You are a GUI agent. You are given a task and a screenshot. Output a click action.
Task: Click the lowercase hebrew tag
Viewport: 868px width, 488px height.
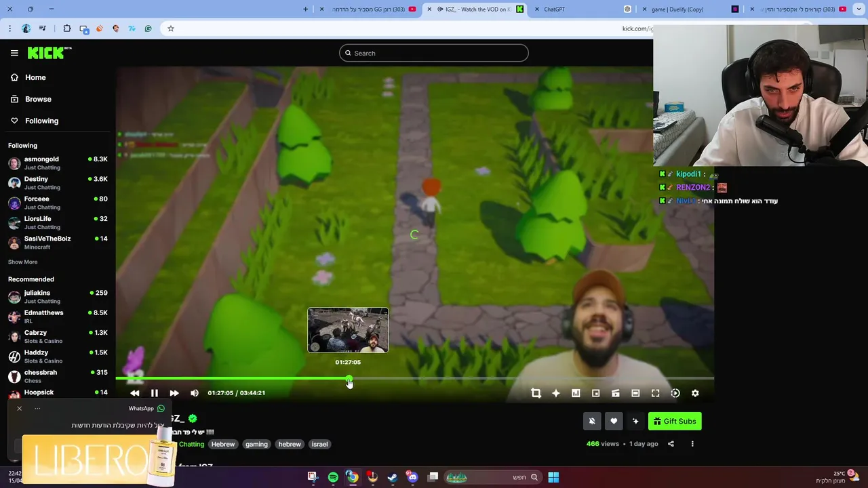tap(290, 445)
